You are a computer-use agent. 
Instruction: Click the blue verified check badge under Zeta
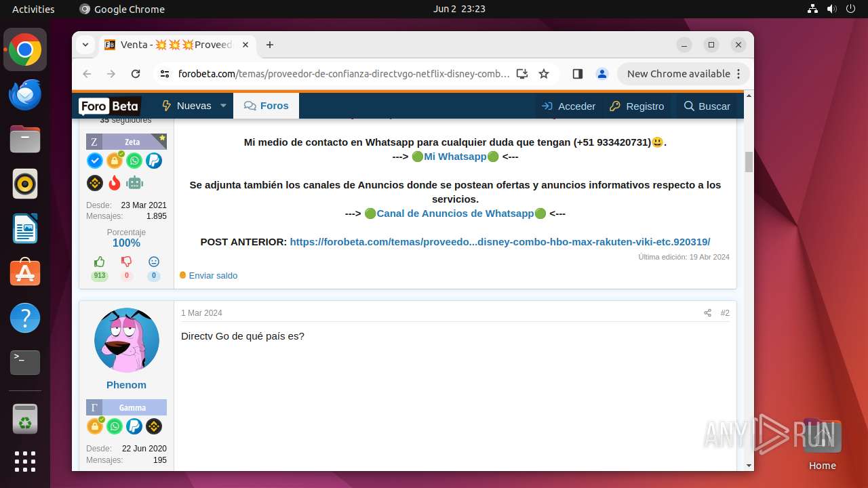coord(95,161)
